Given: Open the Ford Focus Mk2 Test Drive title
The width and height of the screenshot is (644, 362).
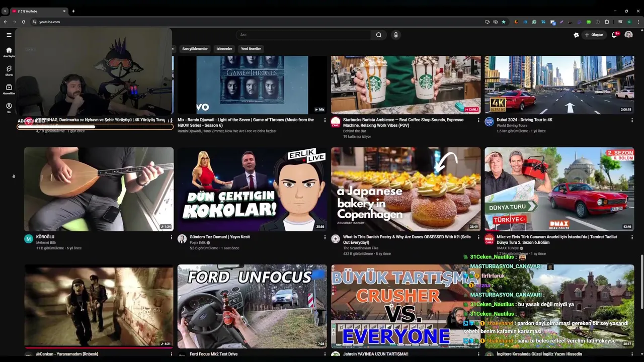Looking at the screenshot, I should (x=214, y=354).
